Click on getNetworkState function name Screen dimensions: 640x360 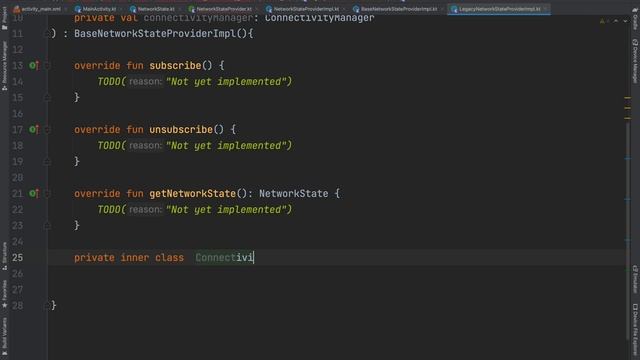click(x=192, y=193)
